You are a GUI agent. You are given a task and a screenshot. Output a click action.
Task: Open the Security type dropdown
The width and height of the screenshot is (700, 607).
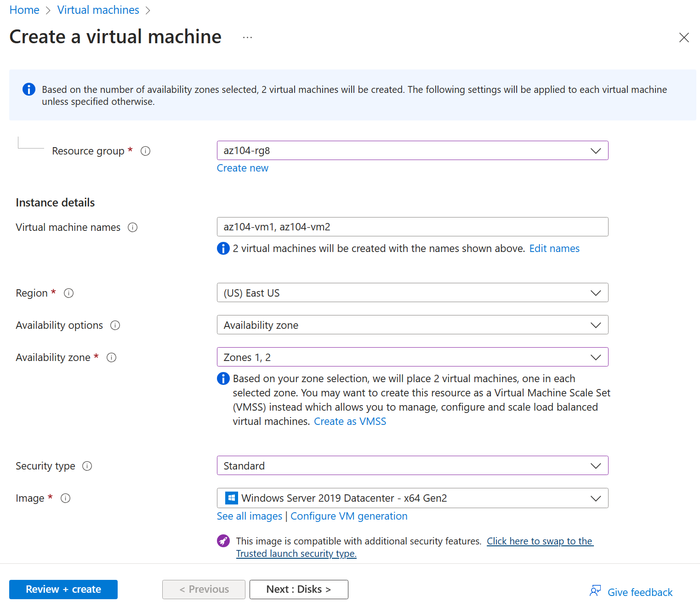click(596, 465)
